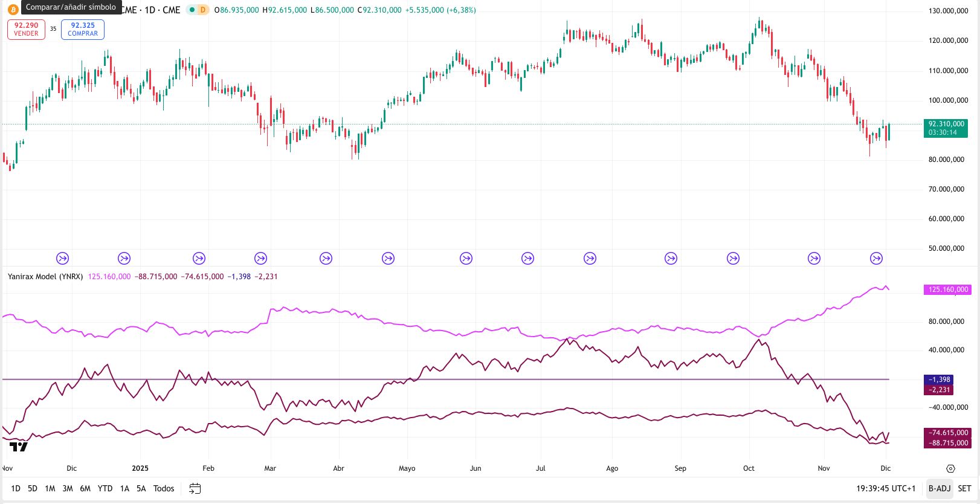Select the 5A time range
The image size is (980, 504).
click(141, 488)
